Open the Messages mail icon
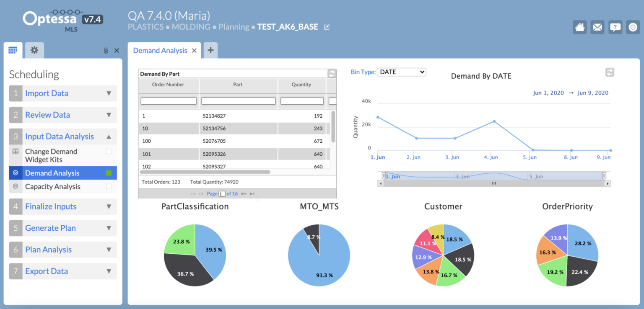The height and width of the screenshot is (309, 644). point(597,27)
